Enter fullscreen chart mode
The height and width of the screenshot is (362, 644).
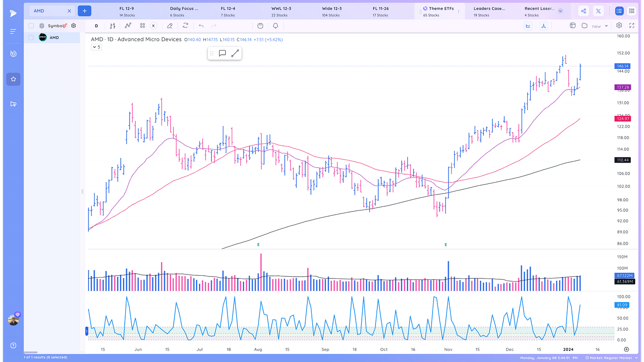point(632,26)
